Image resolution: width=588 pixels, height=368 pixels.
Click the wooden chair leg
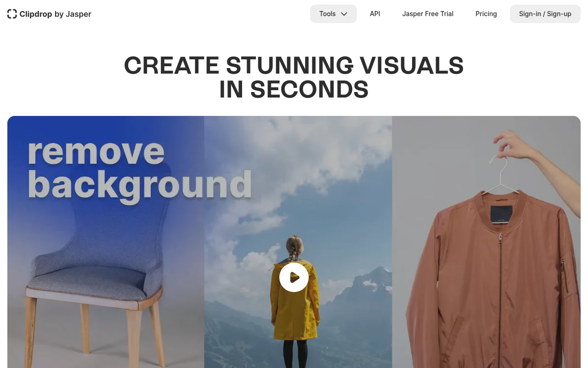31,331
